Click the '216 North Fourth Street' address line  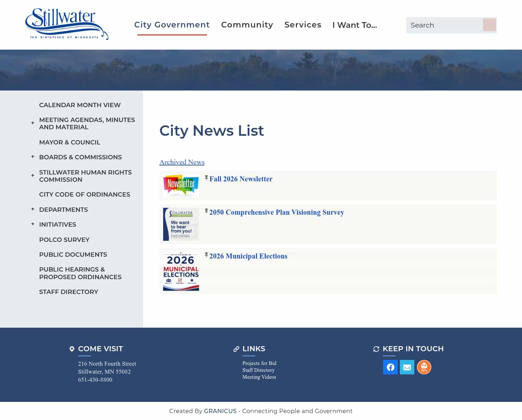[107, 364]
